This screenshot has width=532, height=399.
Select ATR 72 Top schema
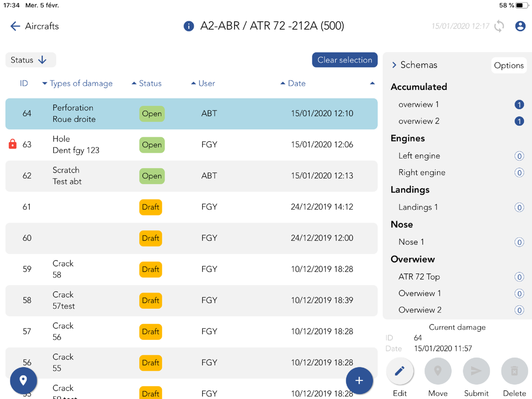tap(419, 277)
